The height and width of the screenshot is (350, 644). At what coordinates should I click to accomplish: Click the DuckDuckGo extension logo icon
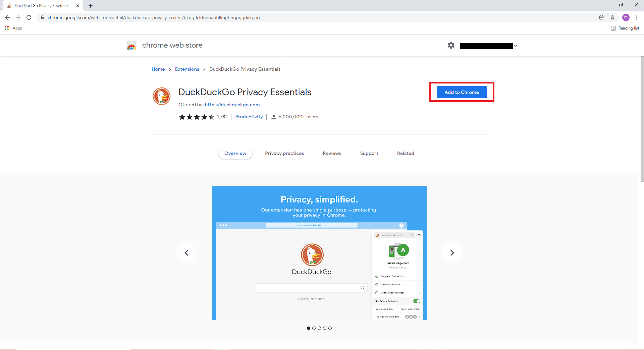tap(162, 96)
